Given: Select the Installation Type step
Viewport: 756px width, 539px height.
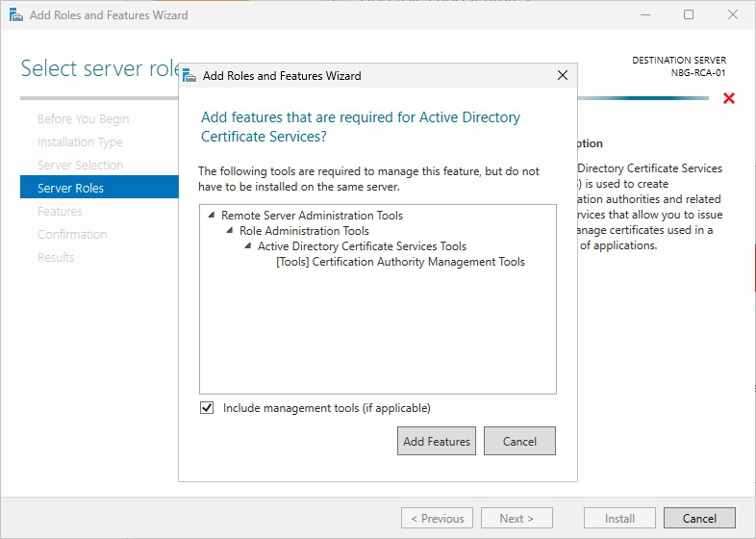Looking at the screenshot, I should (80, 141).
